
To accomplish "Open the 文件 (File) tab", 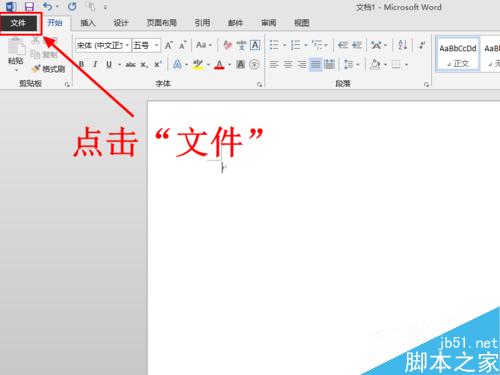I will pyautogui.click(x=18, y=23).
